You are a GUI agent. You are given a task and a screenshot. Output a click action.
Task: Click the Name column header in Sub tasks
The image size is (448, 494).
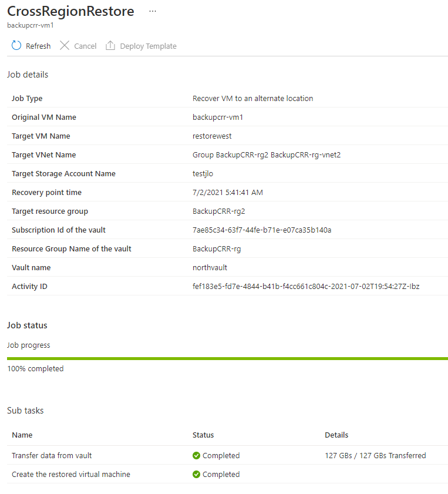click(22, 435)
